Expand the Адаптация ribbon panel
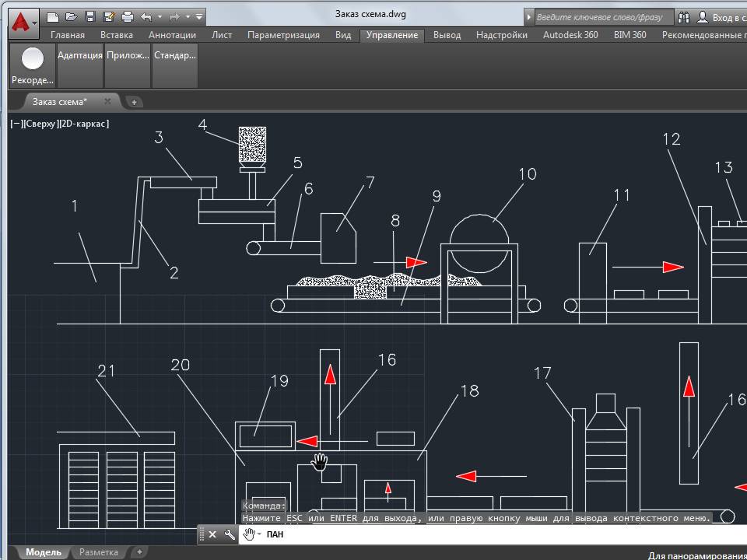The height and width of the screenshot is (560, 747). [x=80, y=65]
